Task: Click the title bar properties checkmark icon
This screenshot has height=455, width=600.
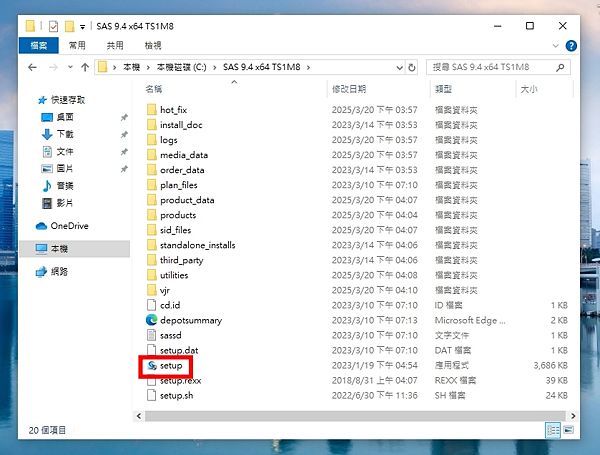Action: 53,25
